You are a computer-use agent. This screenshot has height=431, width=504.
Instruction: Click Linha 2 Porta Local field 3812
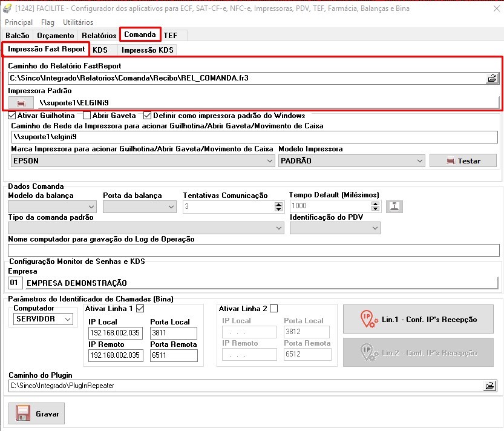(307, 332)
